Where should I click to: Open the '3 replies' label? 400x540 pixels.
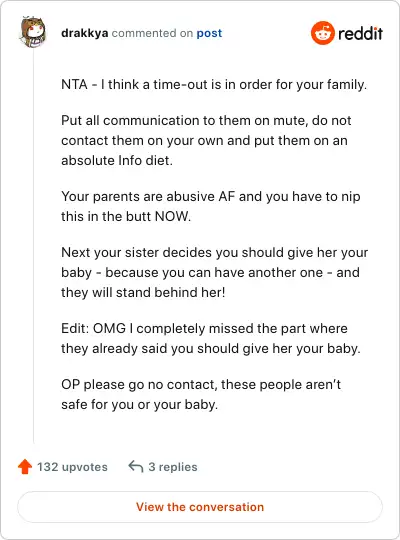[x=173, y=467]
